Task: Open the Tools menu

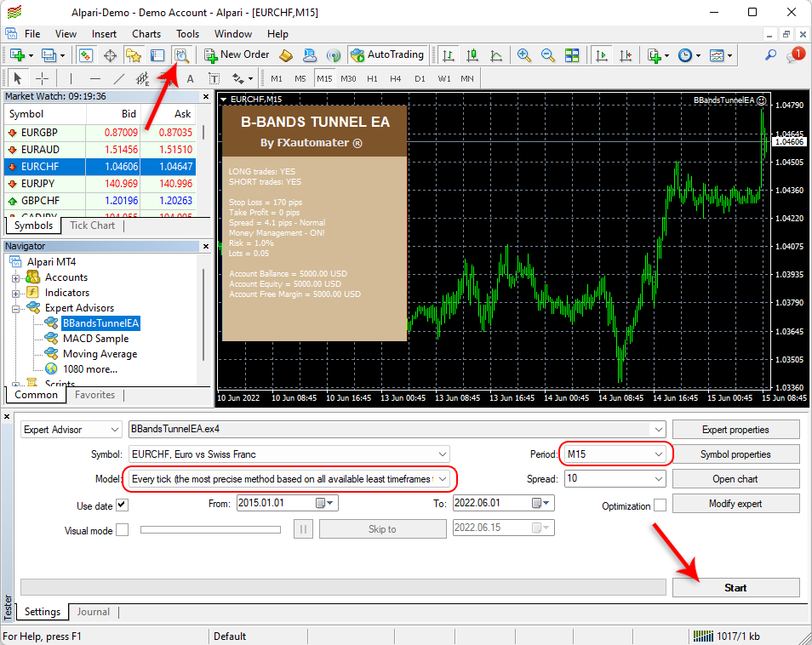Action: tap(187, 34)
